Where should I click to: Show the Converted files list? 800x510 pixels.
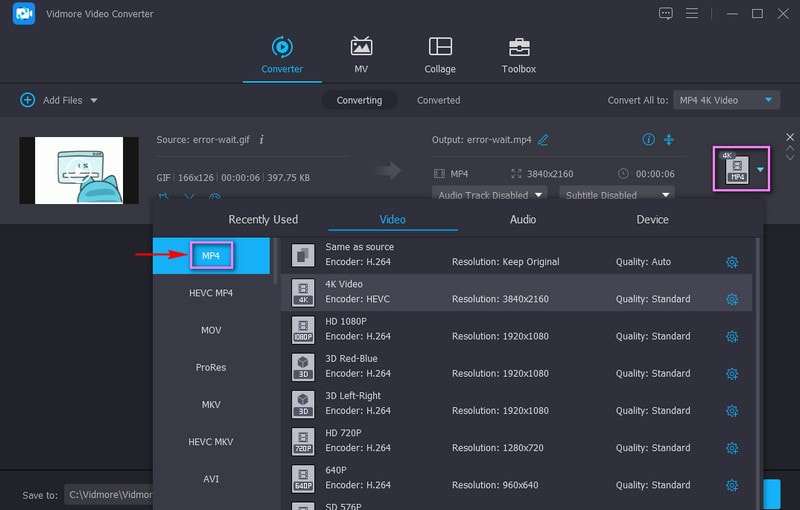coord(438,100)
